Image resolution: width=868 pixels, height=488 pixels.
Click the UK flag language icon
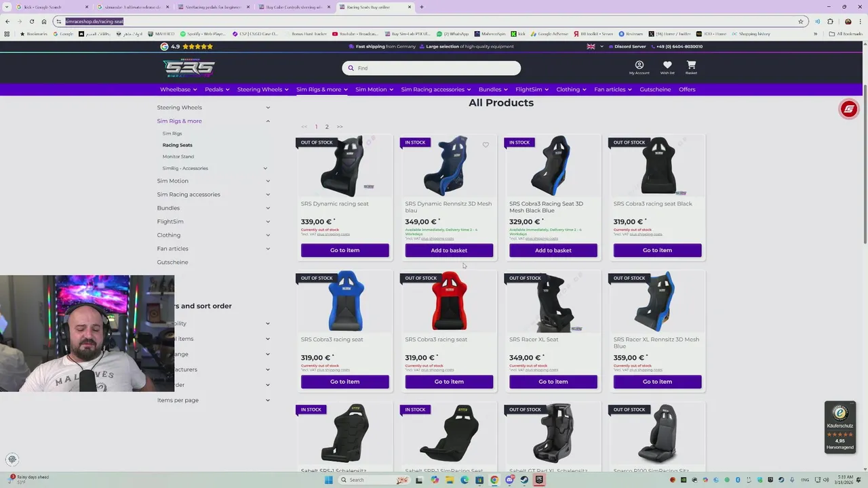(591, 46)
